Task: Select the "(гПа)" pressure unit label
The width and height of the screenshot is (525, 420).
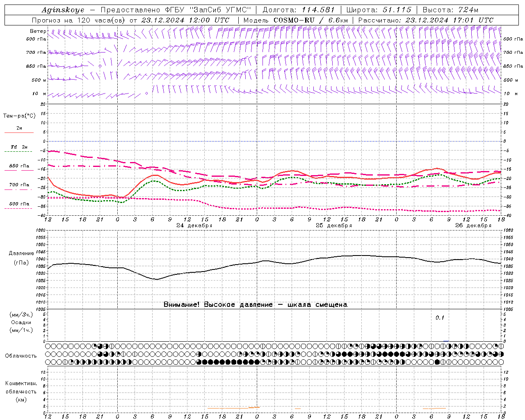Action: (x=21, y=262)
